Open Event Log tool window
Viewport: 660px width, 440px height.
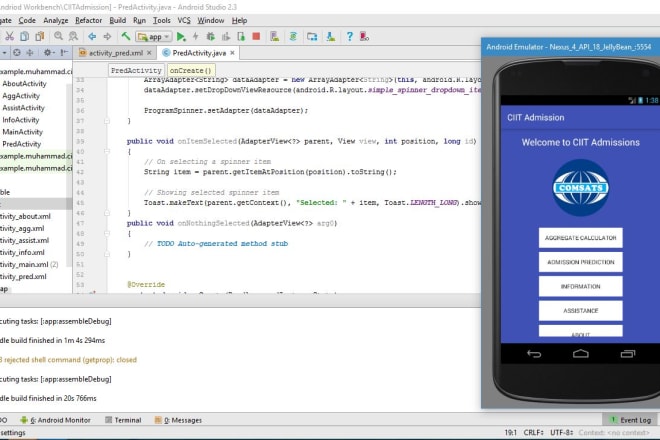pos(631,420)
